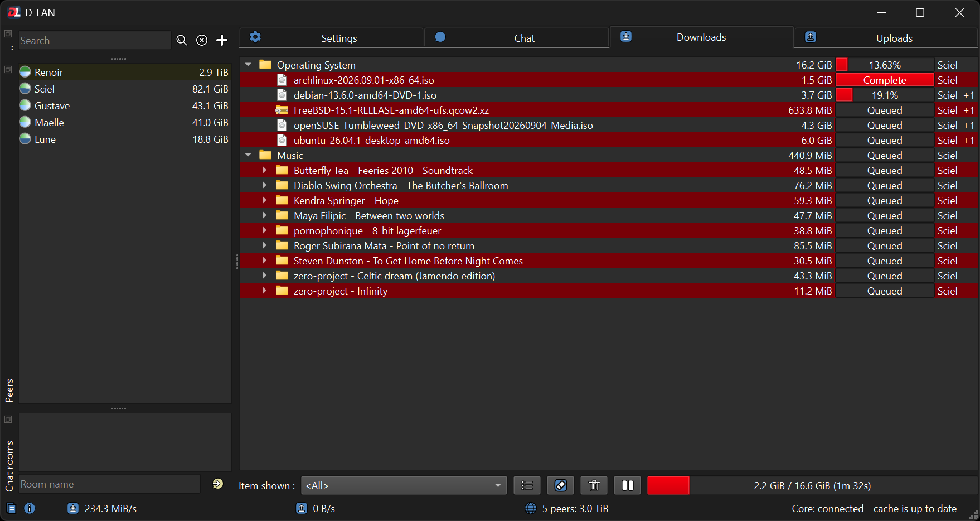980x521 pixels.
Task: Toggle the Chat rooms panel dock button
Action: [8, 419]
